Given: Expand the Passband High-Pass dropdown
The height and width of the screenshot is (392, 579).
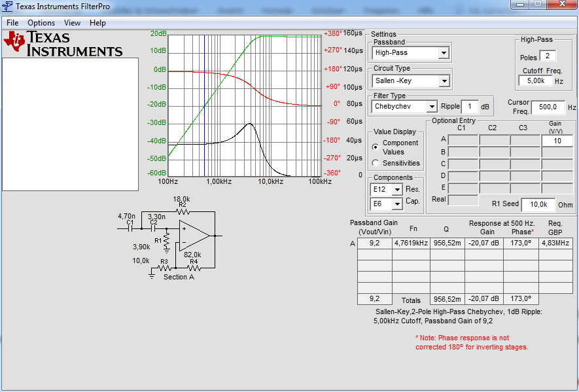Looking at the screenshot, I should [x=444, y=53].
